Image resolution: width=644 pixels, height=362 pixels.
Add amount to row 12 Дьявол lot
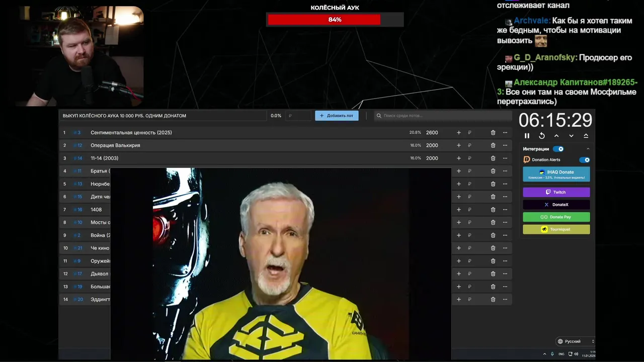pyautogui.click(x=458, y=274)
